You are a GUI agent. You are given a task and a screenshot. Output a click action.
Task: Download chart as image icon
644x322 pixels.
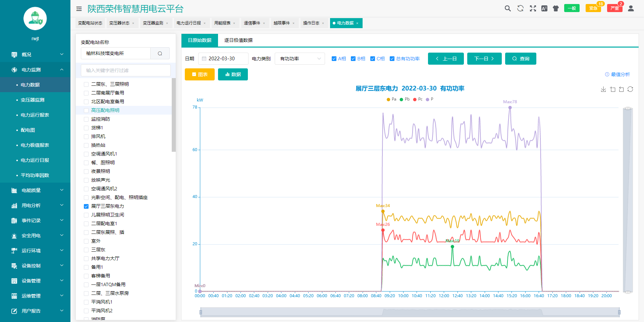pyautogui.click(x=603, y=89)
